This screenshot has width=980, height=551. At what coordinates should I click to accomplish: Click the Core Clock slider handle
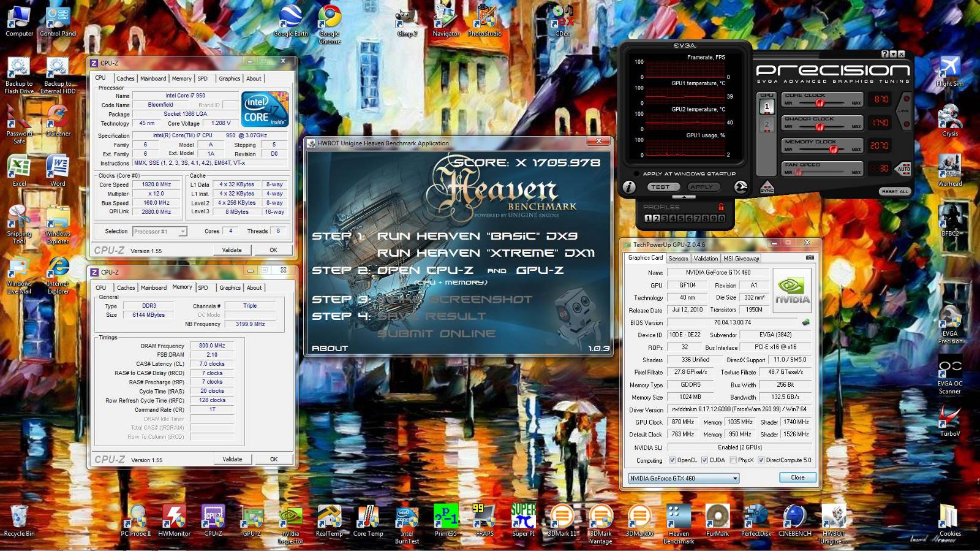coord(820,103)
